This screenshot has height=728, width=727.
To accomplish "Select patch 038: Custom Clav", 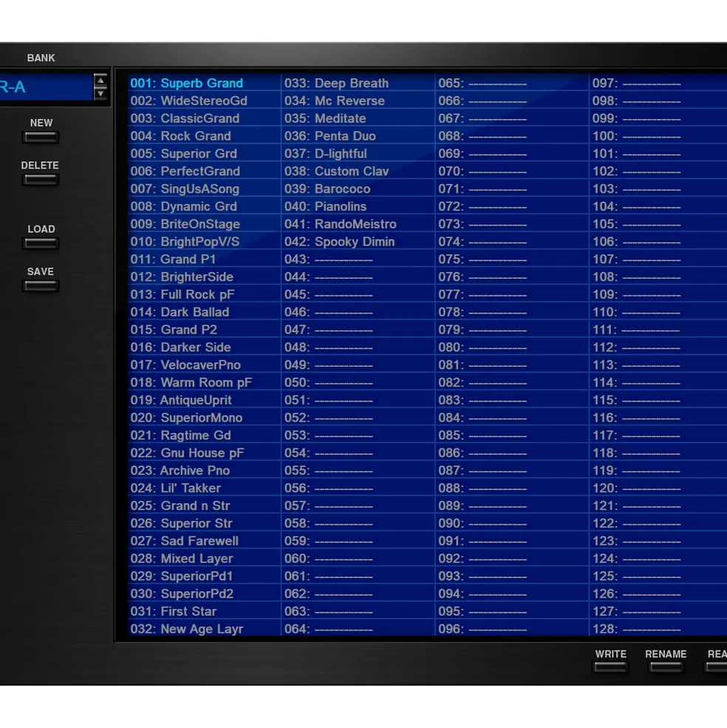I will tap(358, 171).
